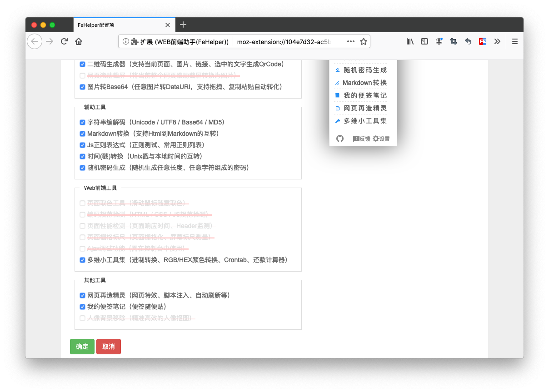Open a new browser tab
Image resolution: width=549 pixels, height=392 pixels.
(x=183, y=25)
